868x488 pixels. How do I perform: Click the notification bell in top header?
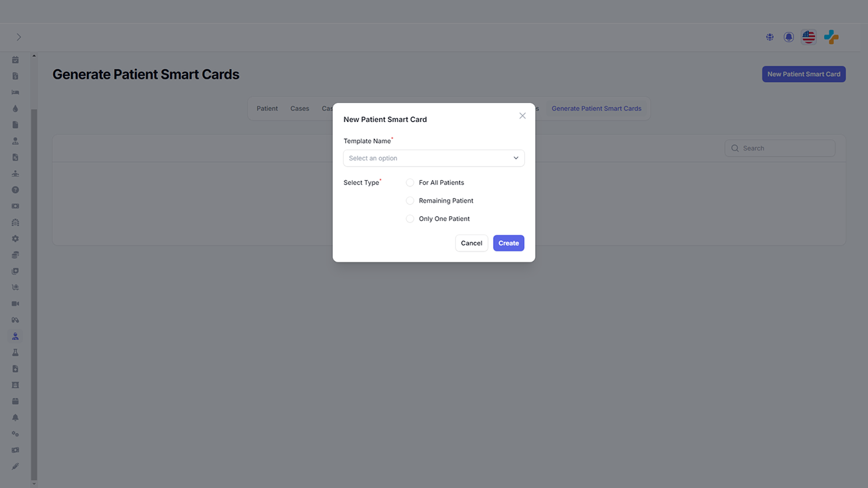789,37
